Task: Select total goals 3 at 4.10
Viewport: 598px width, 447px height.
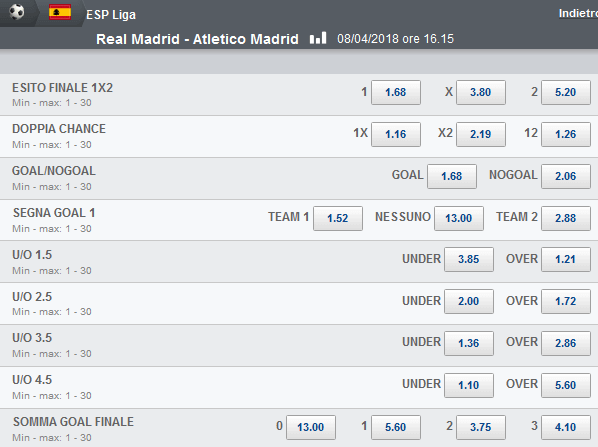Action: [566, 427]
